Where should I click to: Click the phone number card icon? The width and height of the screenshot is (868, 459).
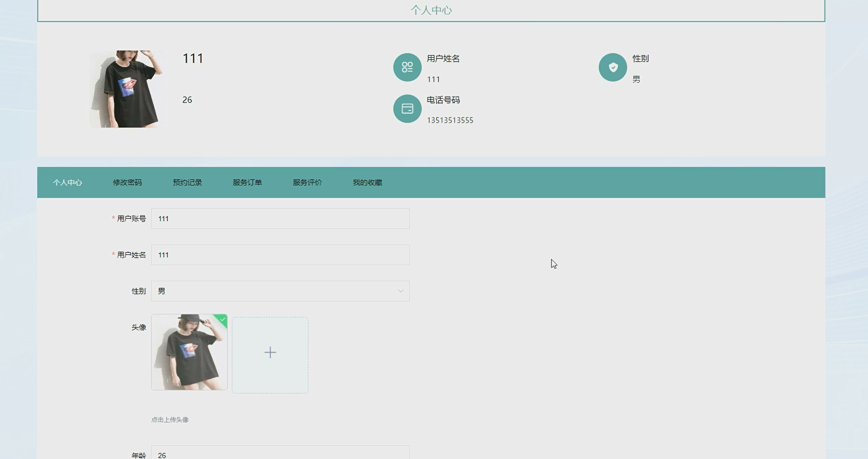(x=407, y=109)
